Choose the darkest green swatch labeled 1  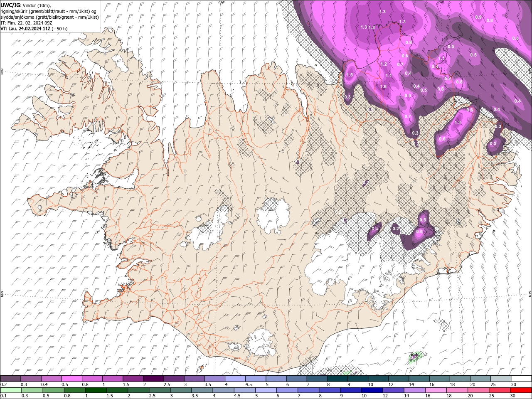point(96,390)
